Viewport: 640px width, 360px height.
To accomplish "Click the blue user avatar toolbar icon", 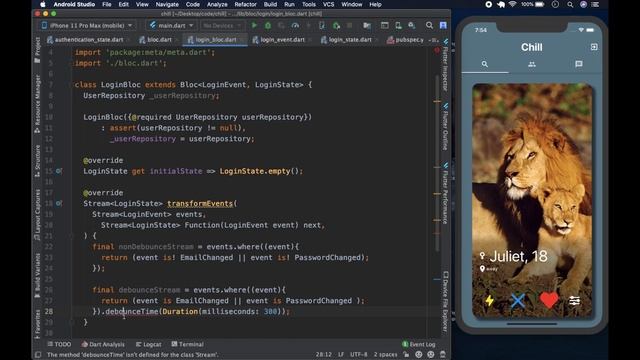I will [443, 25].
